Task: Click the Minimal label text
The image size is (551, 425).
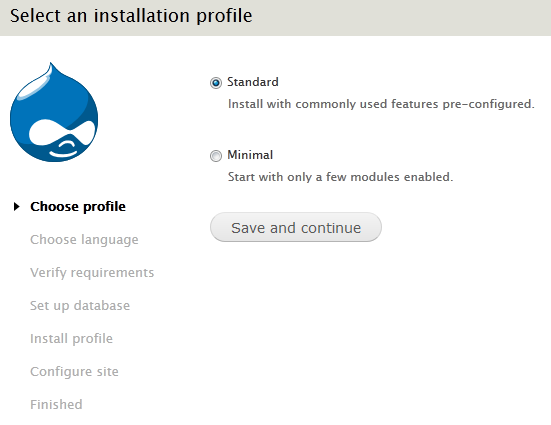Action: [x=250, y=155]
